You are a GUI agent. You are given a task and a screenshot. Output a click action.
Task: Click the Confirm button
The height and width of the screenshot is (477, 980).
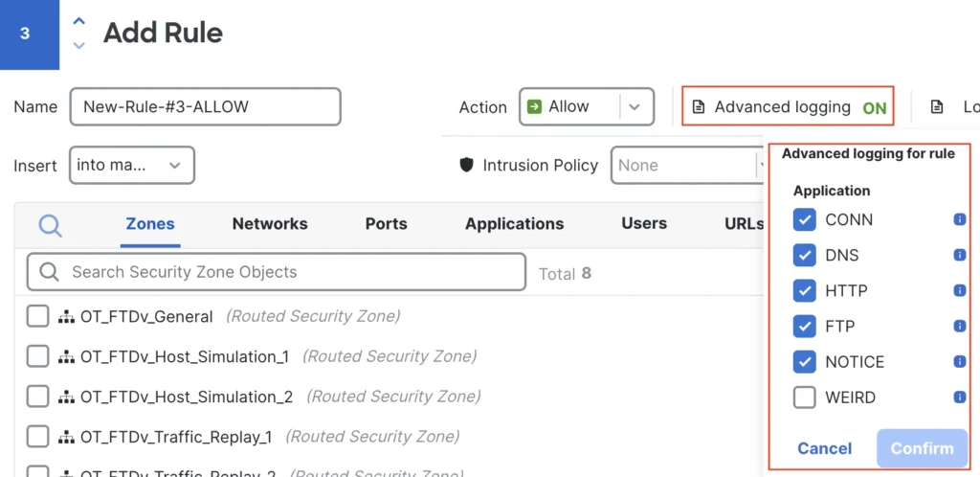click(x=922, y=448)
